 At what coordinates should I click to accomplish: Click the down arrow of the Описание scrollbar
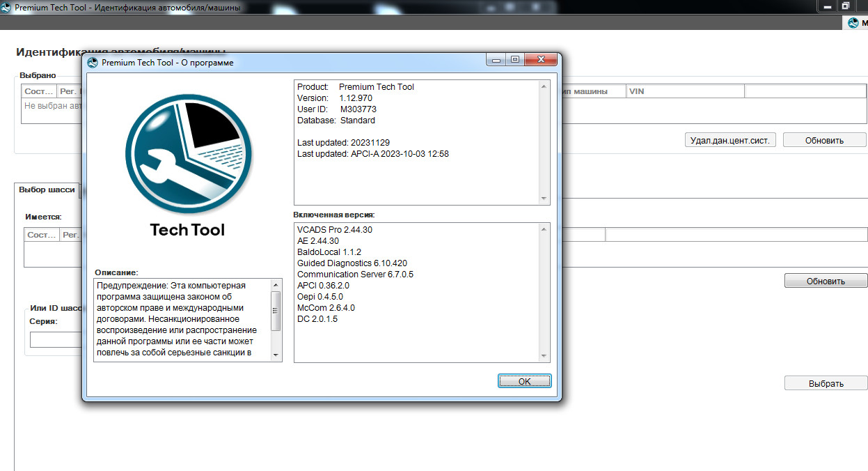point(276,355)
